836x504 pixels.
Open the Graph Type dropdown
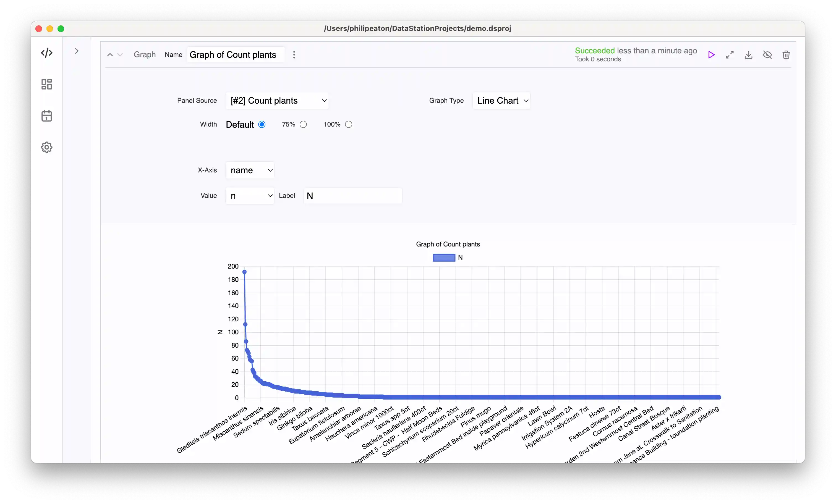click(x=501, y=100)
